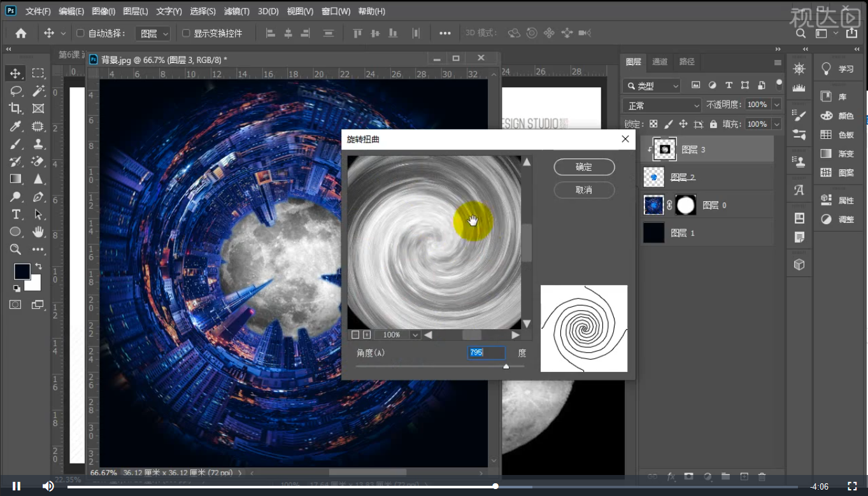Filter layers by text type icon
The image size is (868, 496).
[729, 85]
